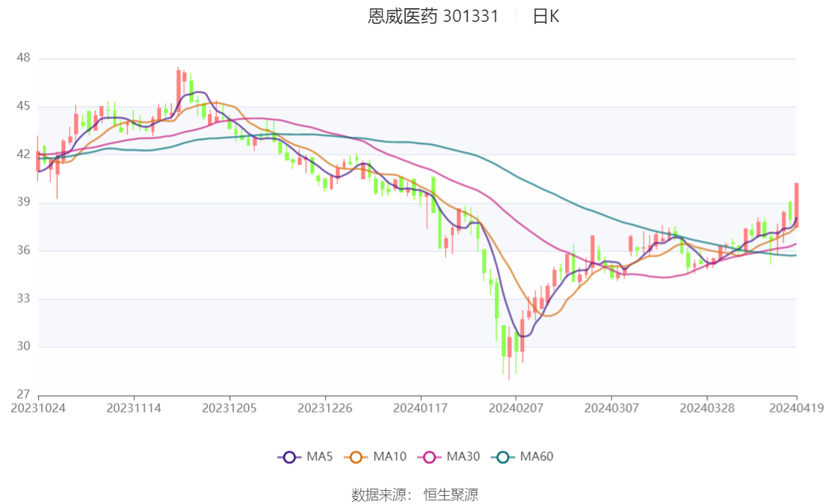Image resolution: width=830 pixels, height=504 pixels.
Task: Select the 20240419 x-axis date label
Action: 796,408
